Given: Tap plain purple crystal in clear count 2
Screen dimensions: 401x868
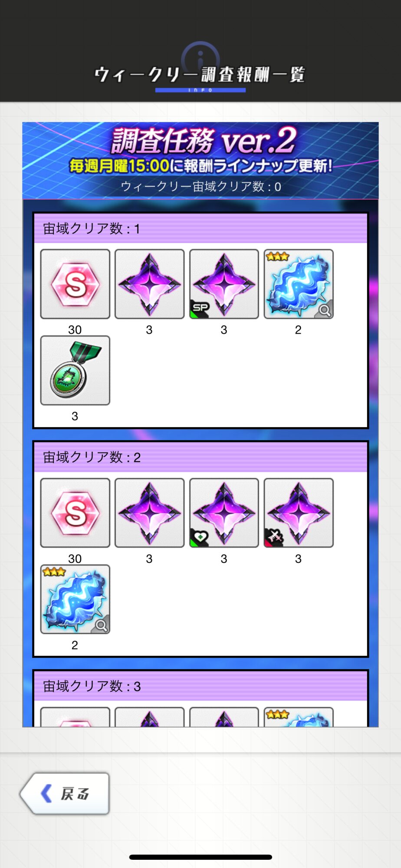Looking at the screenshot, I should coord(149,513).
